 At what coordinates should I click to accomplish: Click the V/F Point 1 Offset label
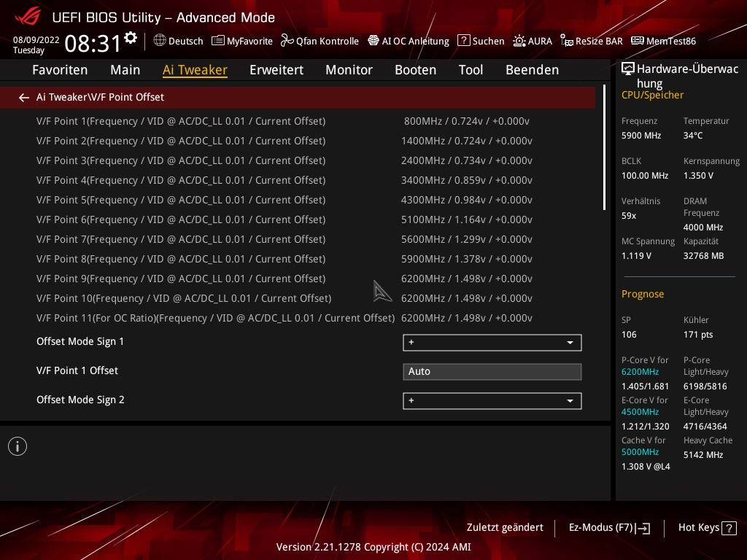click(77, 370)
